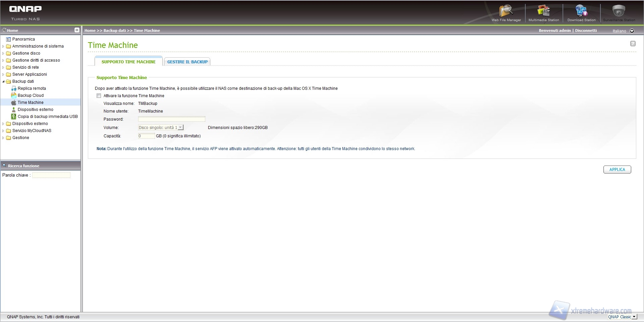Viewport: 644px width, 322px height.
Task: Open the Volume dropdown list
Action: [180, 128]
